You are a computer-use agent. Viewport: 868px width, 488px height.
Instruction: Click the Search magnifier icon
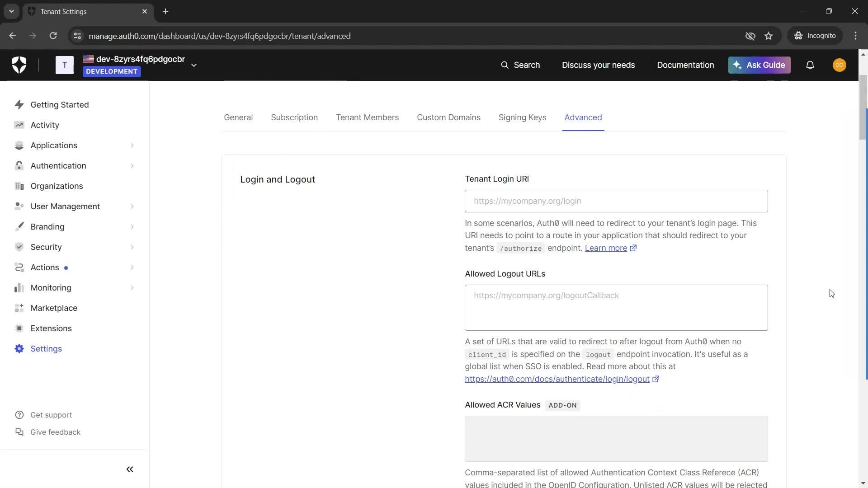(505, 65)
